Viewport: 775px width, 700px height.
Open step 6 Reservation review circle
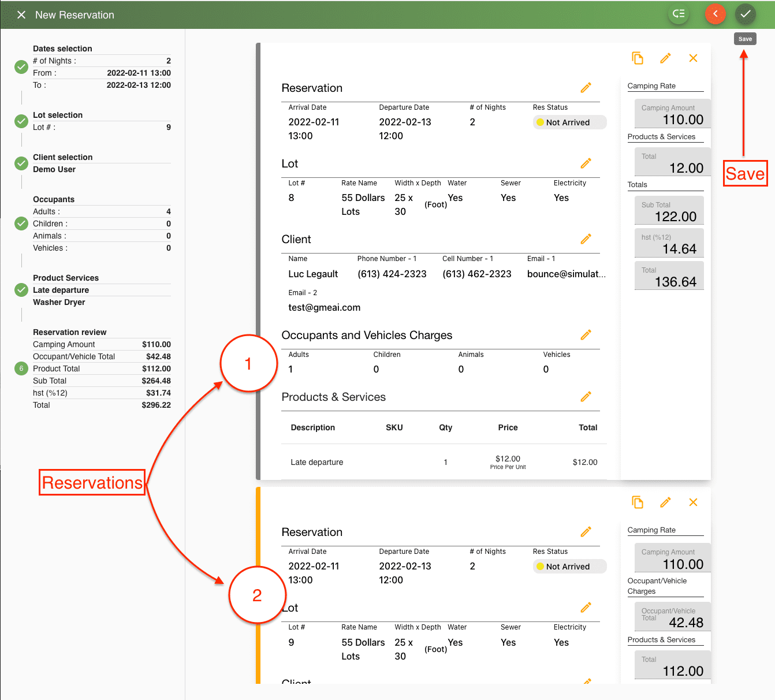click(x=21, y=368)
